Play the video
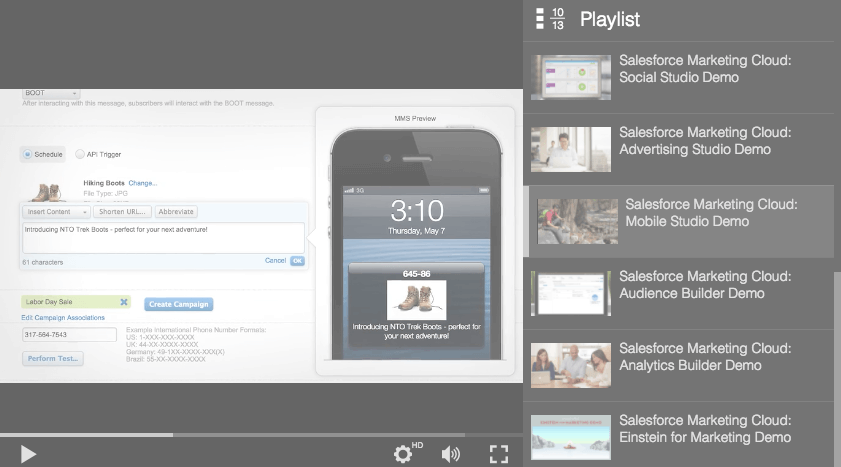The height and width of the screenshot is (467, 841). [28, 454]
